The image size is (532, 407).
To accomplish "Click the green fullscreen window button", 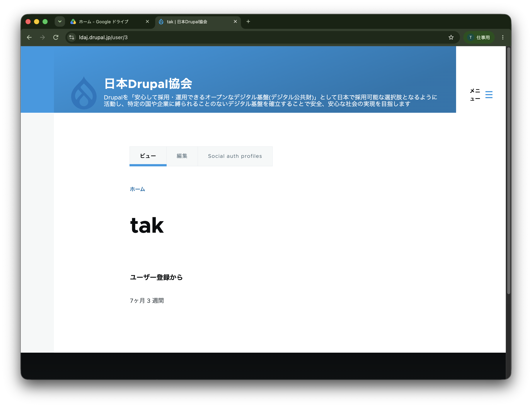I will click(45, 22).
